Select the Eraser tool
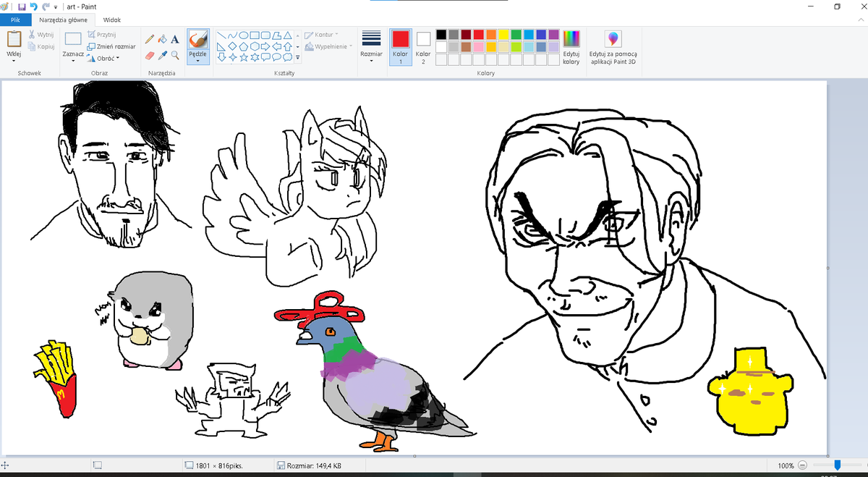 (x=150, y=55)
